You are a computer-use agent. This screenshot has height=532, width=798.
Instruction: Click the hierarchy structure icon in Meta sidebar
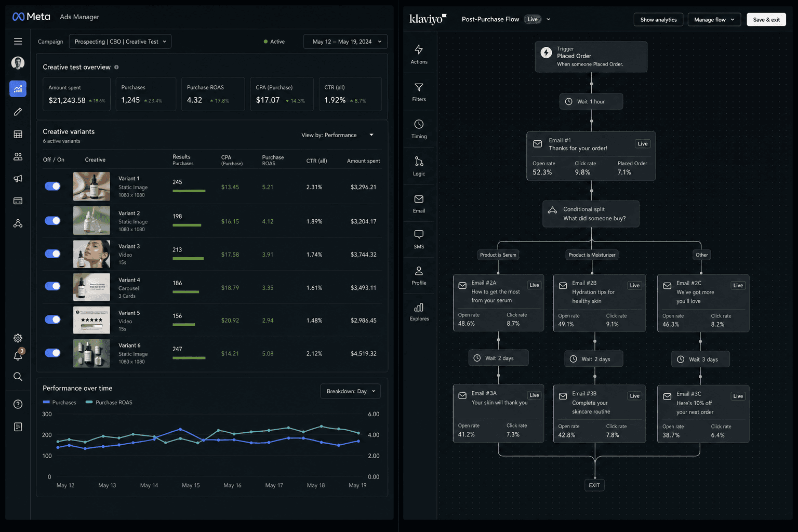18,223
